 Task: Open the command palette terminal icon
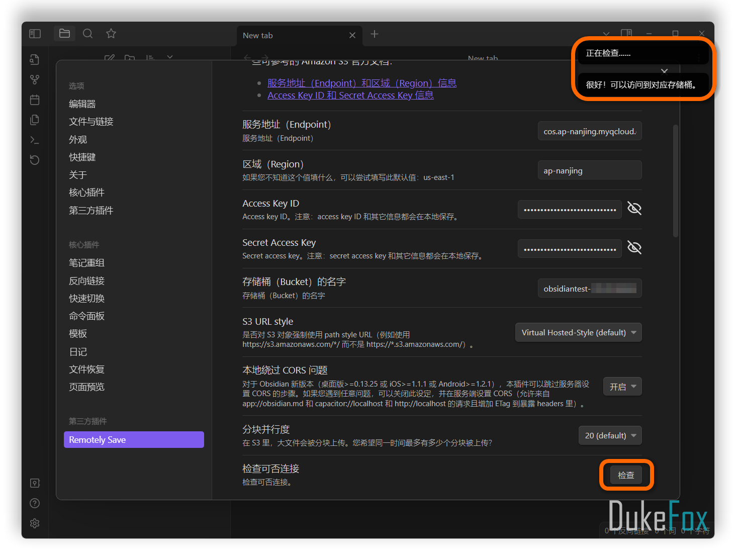pyautogui.click(x=35, y=140)
